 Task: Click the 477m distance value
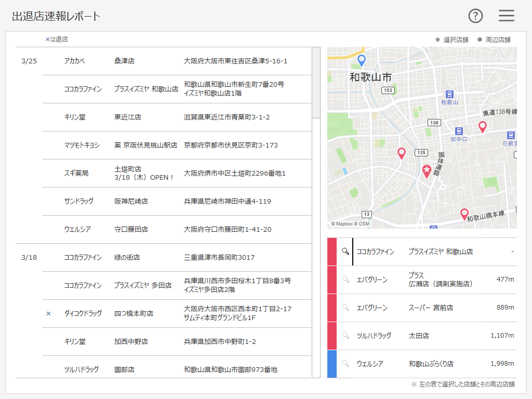(x=505, y=279)
